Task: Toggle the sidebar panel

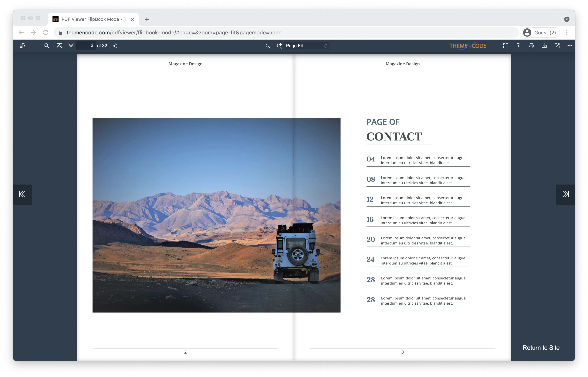Action: tap(23, 46)
